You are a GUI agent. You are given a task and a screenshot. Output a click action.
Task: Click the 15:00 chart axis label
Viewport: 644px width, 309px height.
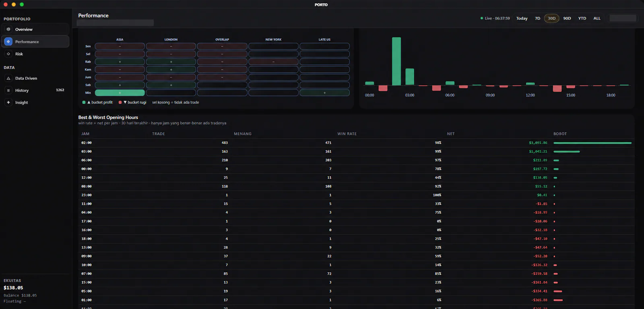pos(570,95)
